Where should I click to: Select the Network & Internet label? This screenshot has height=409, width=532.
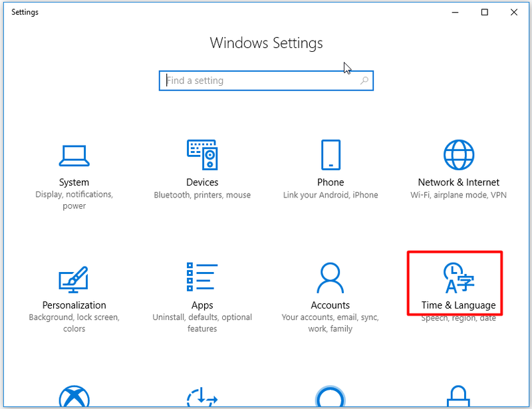458,182
